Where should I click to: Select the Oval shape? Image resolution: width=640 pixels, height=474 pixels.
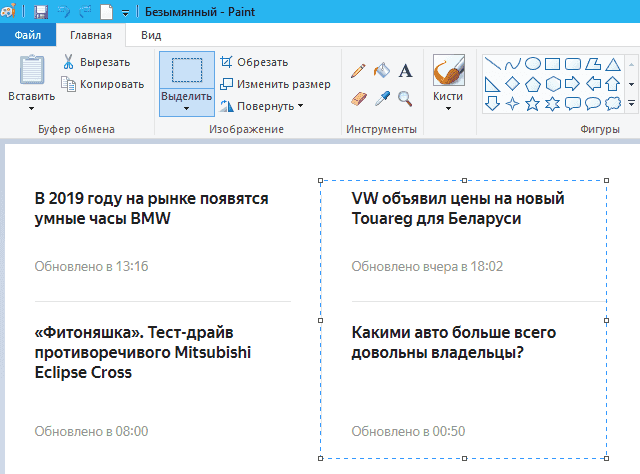pyautogui.click(x=533, y=64)
